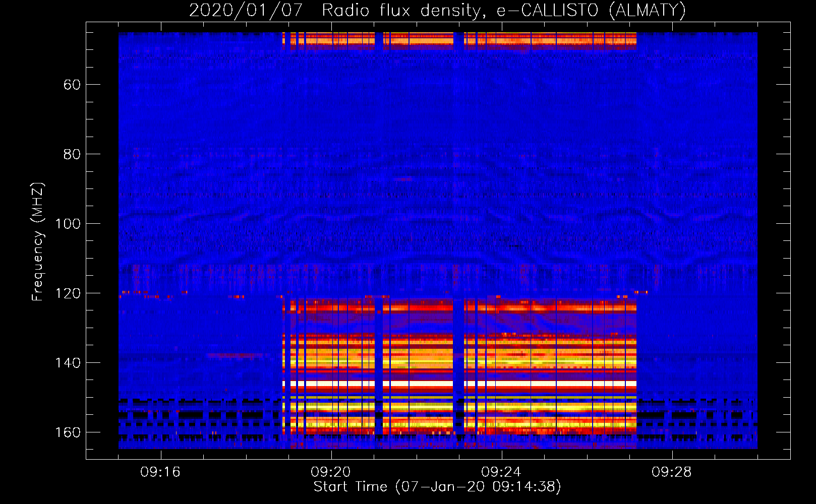
Task: Click the 09:24 time tick label
Action: coord(501,472)
